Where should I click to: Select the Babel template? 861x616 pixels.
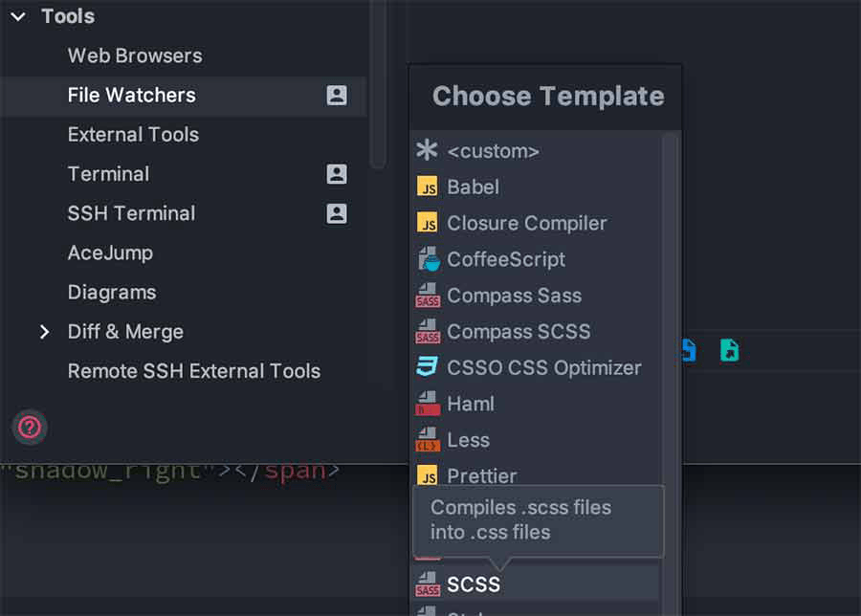point(473,187)
